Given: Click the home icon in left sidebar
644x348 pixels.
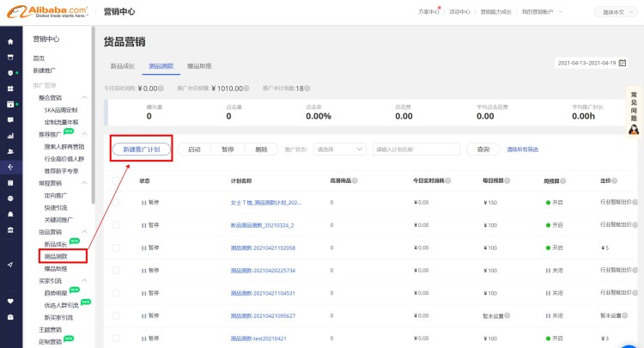Looking at the screenshot, I should click(x=10, y=41).
